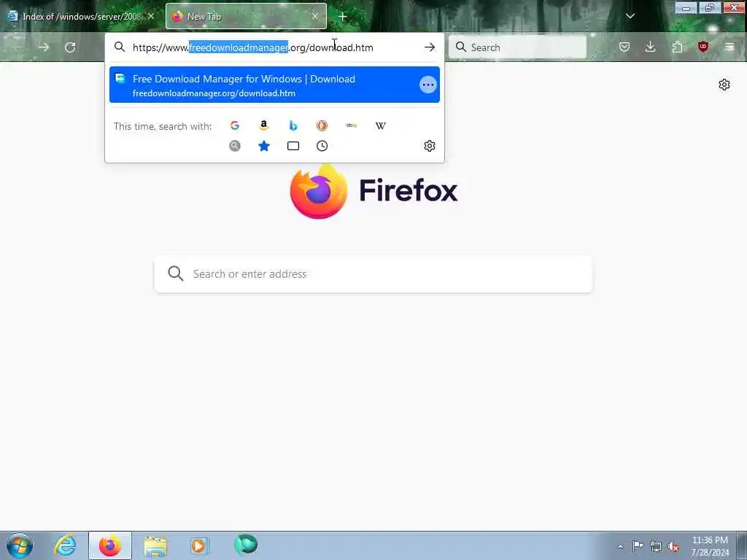This screenshot has height=560, width=747.
Task: Click the muted volume tray icon
Action: [673, 547]
